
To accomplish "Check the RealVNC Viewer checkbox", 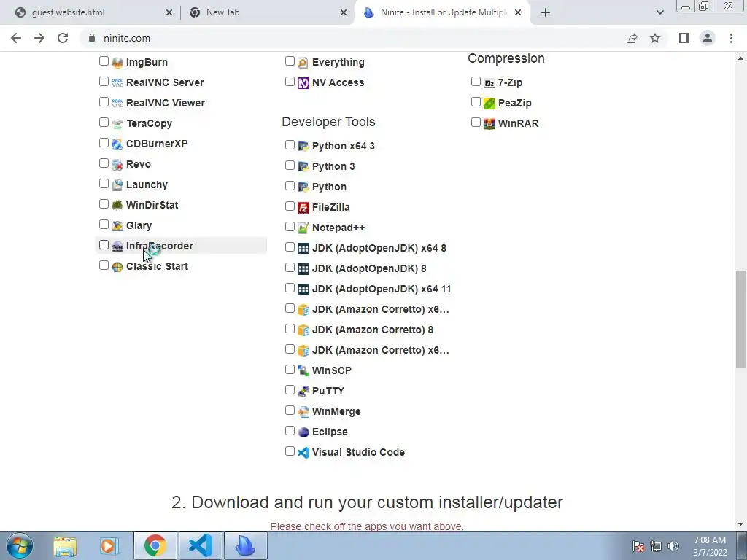I will pos(104,102).
